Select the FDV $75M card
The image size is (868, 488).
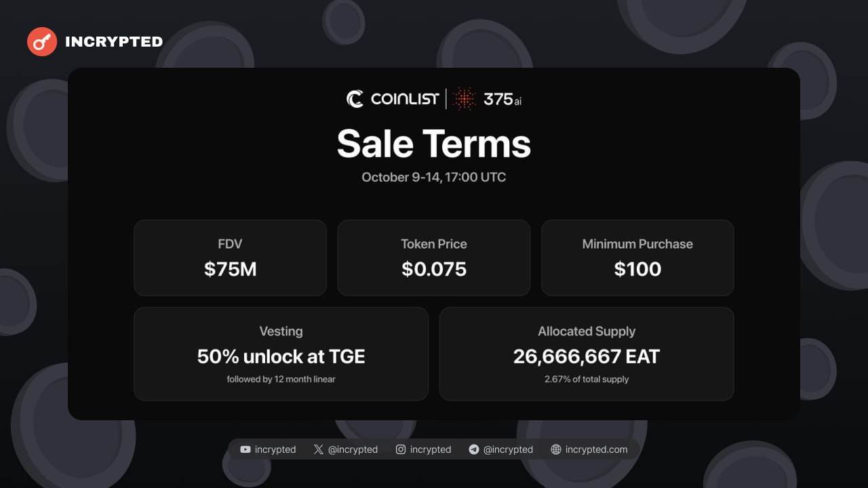point(230,258)
